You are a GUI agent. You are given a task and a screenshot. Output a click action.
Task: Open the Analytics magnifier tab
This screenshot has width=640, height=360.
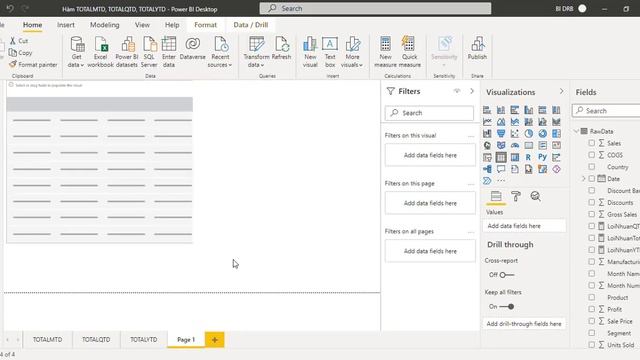pos(535,196)
